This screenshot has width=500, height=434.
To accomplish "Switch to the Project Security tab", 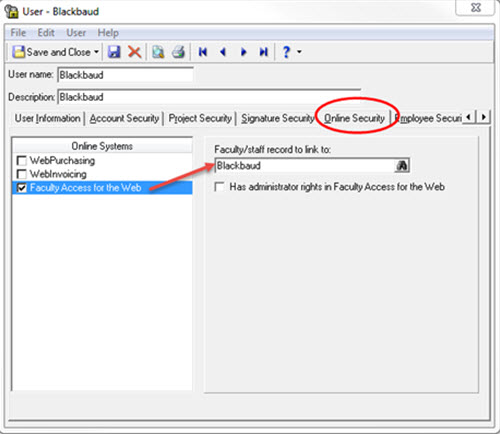I will pyautogui.click(x=200, y=118).
